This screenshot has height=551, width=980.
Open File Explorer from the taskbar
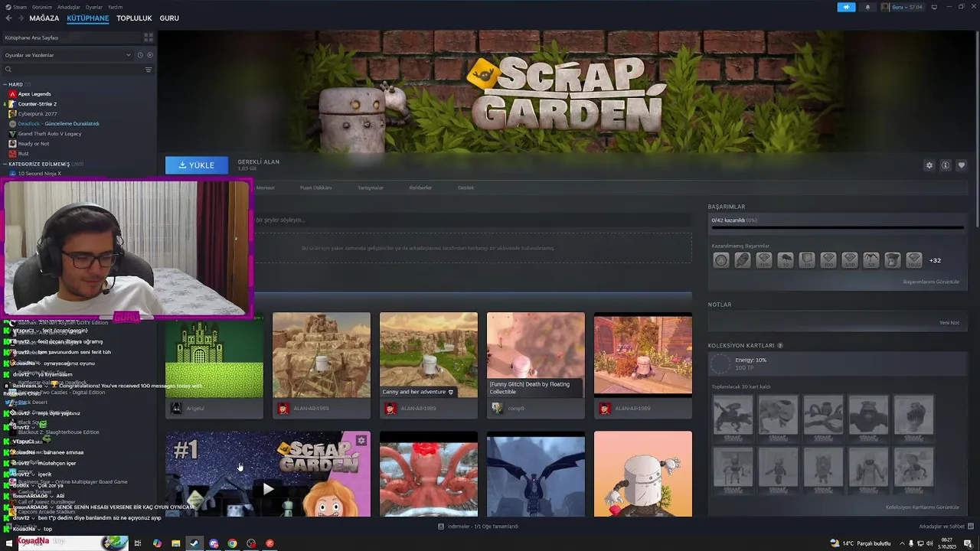point(175,543)
